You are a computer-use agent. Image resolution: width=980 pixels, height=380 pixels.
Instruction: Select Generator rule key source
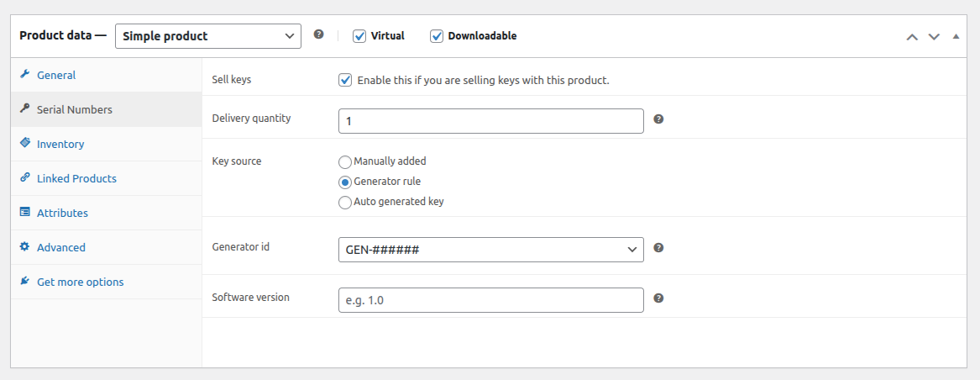click(x=345, y=182)
